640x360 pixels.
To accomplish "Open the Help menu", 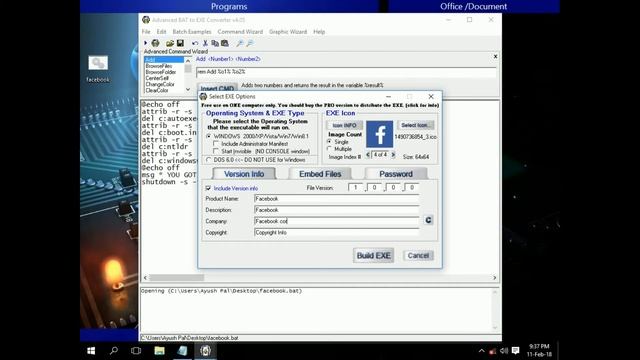I will click(319, 32).
